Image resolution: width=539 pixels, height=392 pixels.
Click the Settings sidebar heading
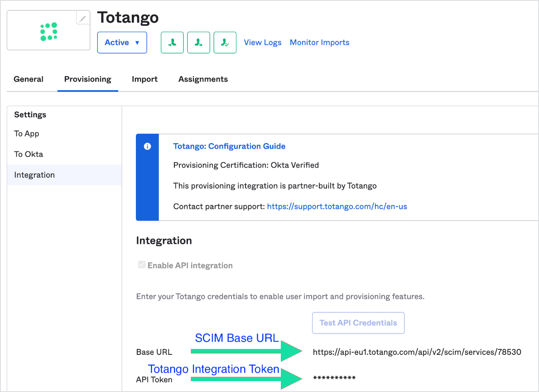coord(30,115)
